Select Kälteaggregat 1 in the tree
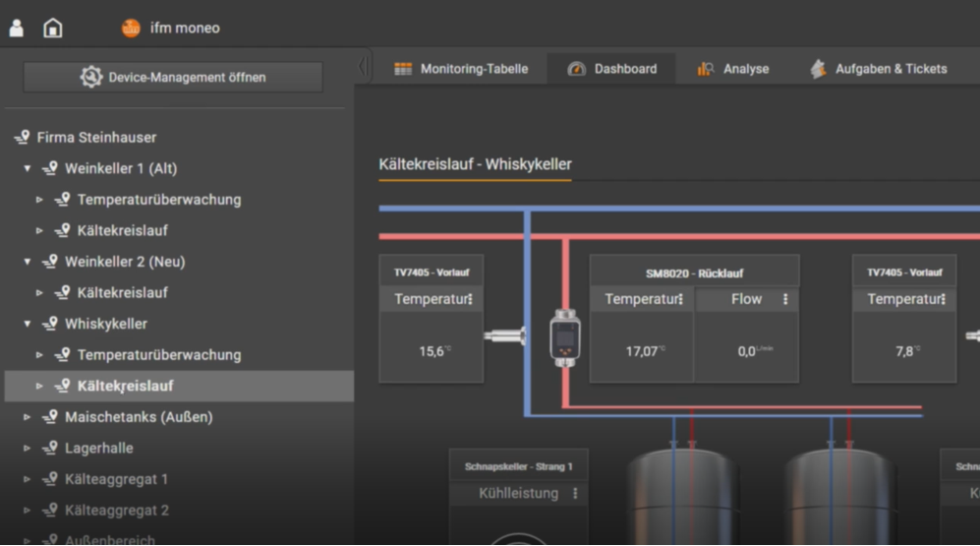Viewport: 980px width, 546px height. point(116,480)
